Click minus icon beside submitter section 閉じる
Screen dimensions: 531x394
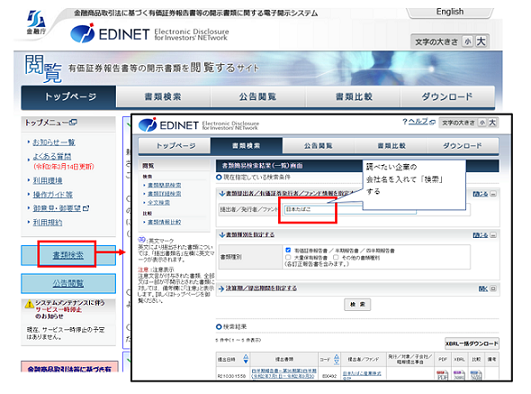point(493,194)
